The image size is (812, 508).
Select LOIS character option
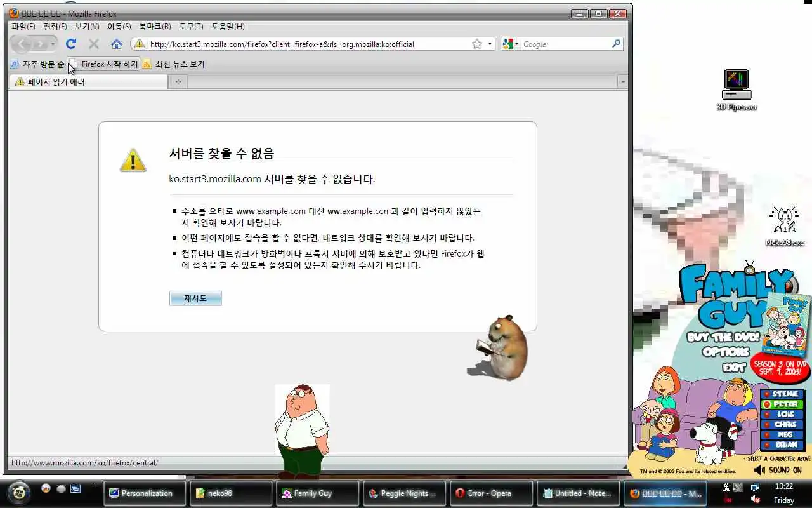[x=782, y=414]
